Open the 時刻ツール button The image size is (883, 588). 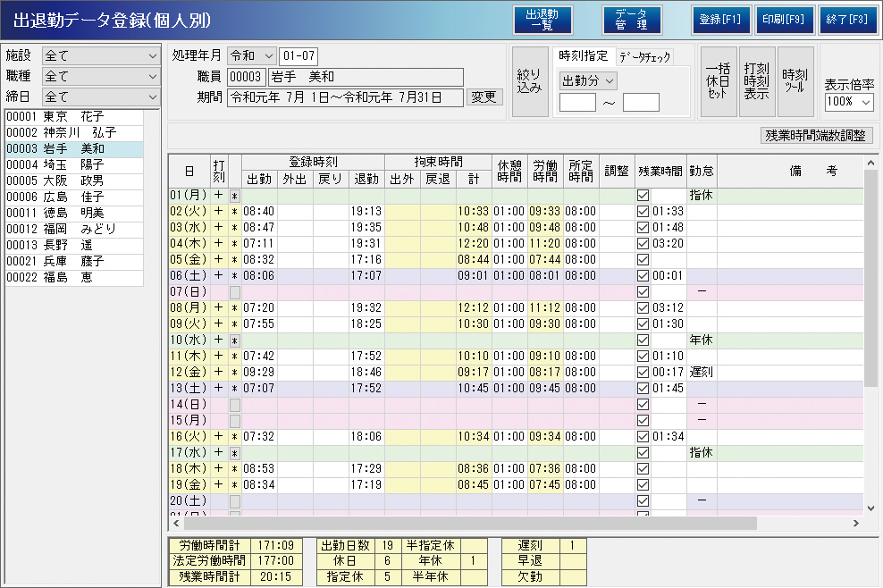point(795,81)
